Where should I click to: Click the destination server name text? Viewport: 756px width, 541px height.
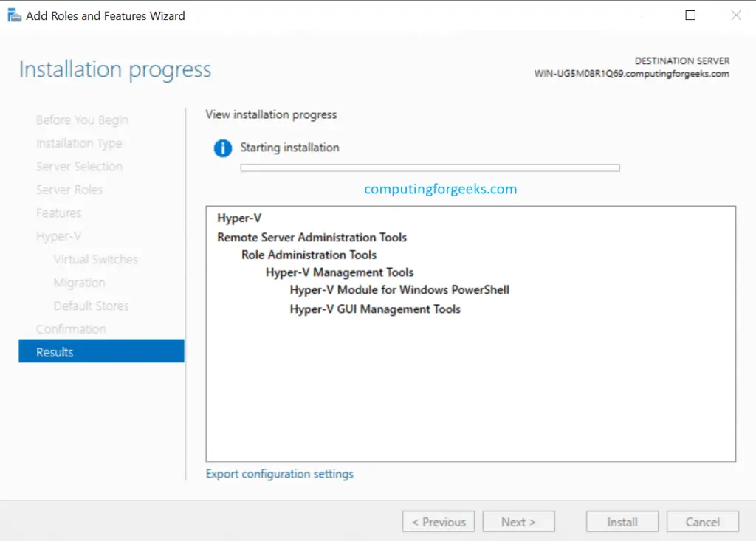tap(631, 74)
